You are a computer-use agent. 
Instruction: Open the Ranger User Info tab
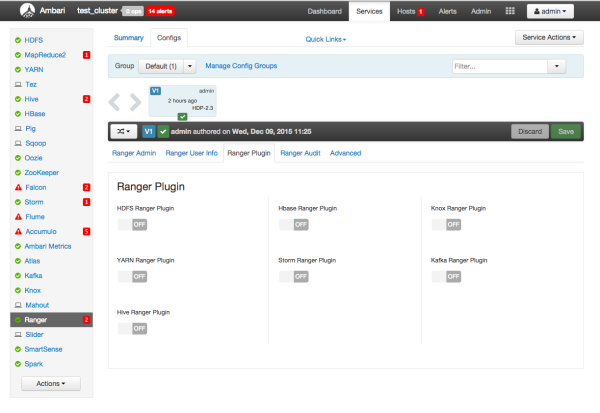point(191,153)
